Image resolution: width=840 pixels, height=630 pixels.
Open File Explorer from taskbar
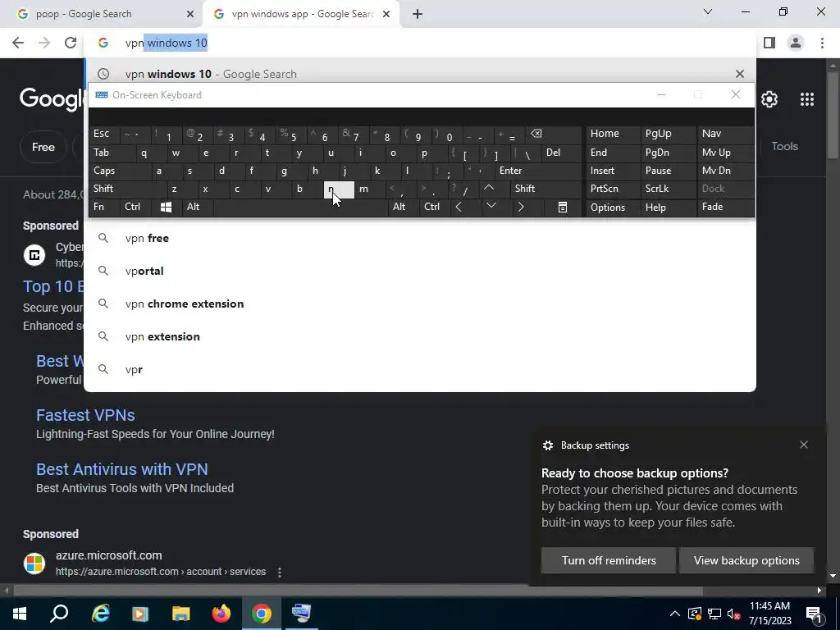coord(181,614)
